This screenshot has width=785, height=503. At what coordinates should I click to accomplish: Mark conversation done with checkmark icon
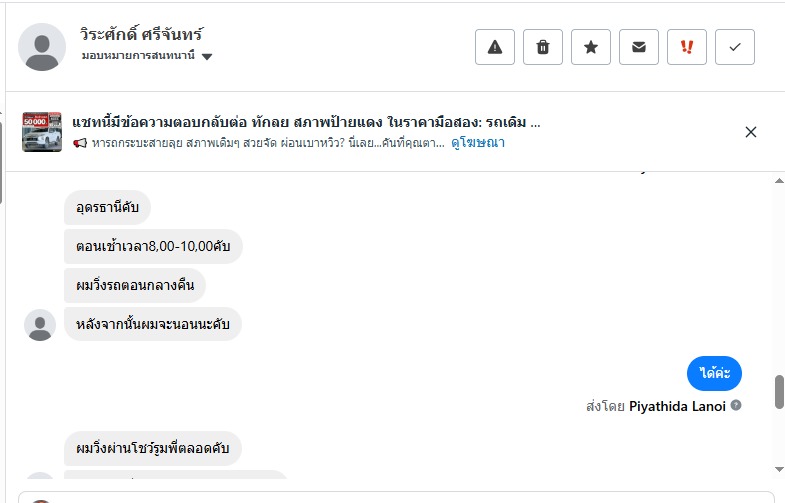pos(735,47)
